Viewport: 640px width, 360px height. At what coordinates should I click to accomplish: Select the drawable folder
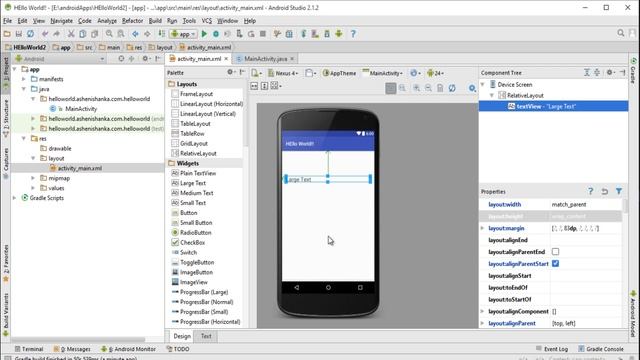click(60, 148)
